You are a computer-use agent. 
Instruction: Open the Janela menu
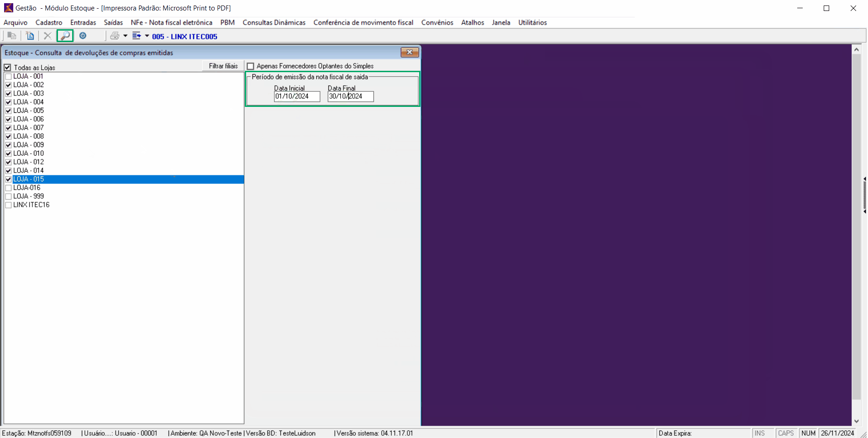click(x=501, y=22)
